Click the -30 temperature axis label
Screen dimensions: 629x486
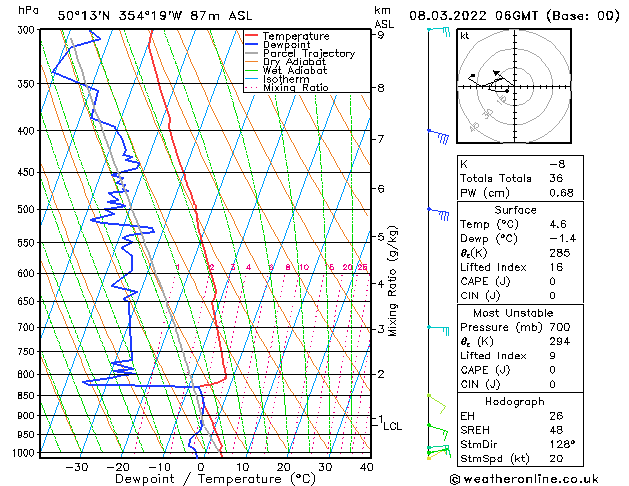[77, 467]
